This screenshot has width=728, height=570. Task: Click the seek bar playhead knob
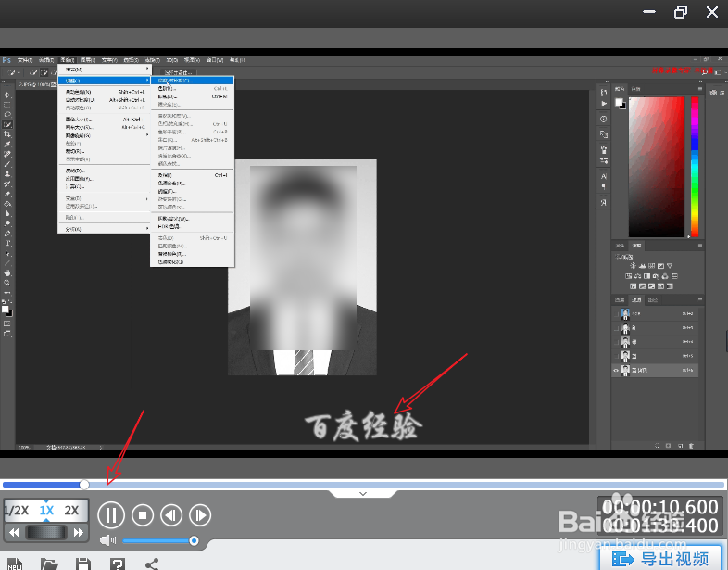(84, 485)
